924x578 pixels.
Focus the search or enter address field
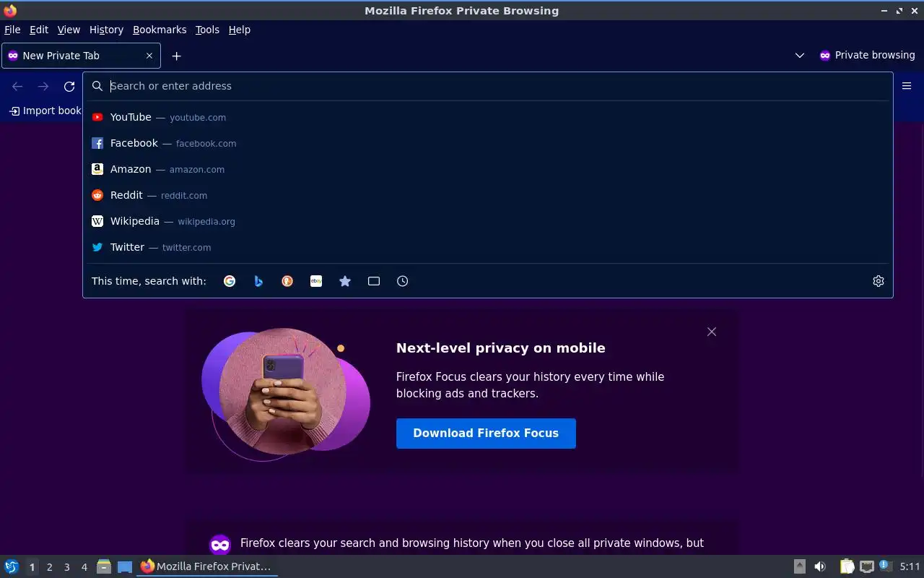point(488,86)
